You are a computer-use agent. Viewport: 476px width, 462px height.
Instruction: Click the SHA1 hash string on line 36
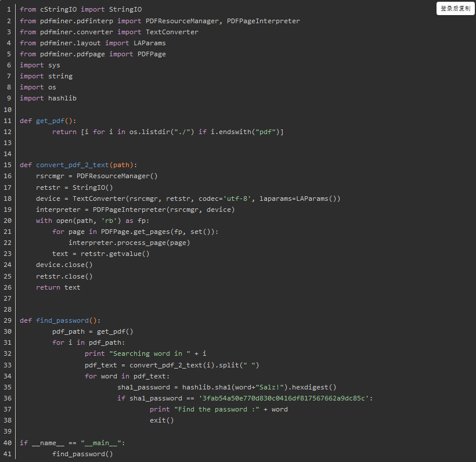[x=283, y=398]
